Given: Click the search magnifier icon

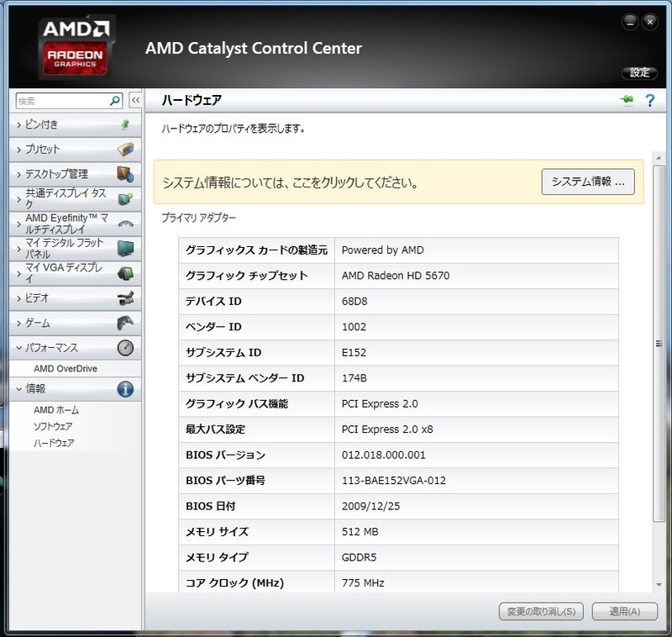Looking at the screenshot, I should click(x=115, y=101).
